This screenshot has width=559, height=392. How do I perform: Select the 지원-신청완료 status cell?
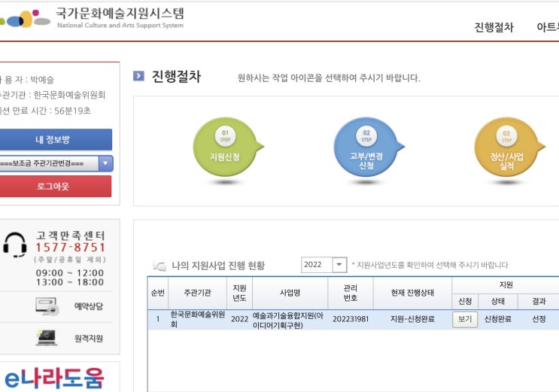click(412, 319)
